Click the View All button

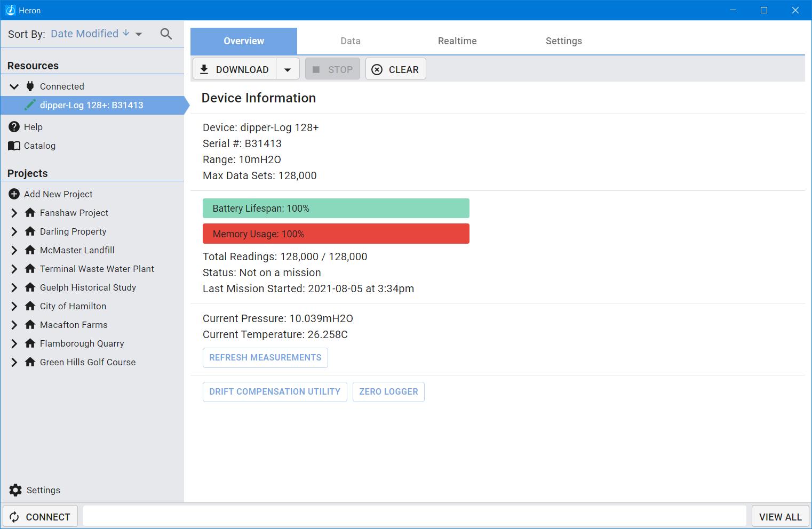click(780, 517)
